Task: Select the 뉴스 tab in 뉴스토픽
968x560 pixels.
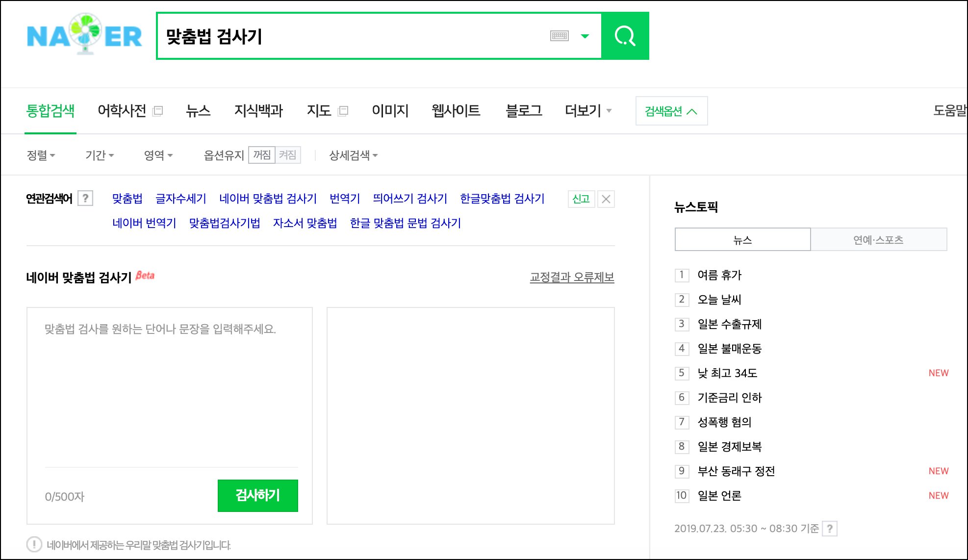Action: [742, 239]
